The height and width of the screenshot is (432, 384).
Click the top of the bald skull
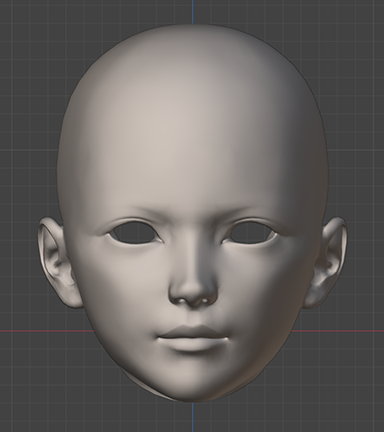pyautogui.click(x=193, y=37)
